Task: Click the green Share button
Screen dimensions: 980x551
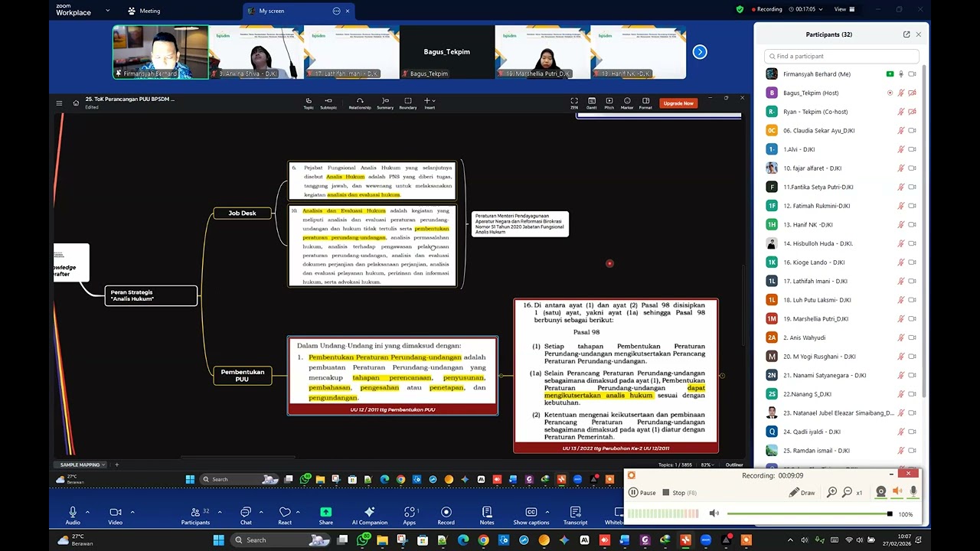Action: coord(326,516)
